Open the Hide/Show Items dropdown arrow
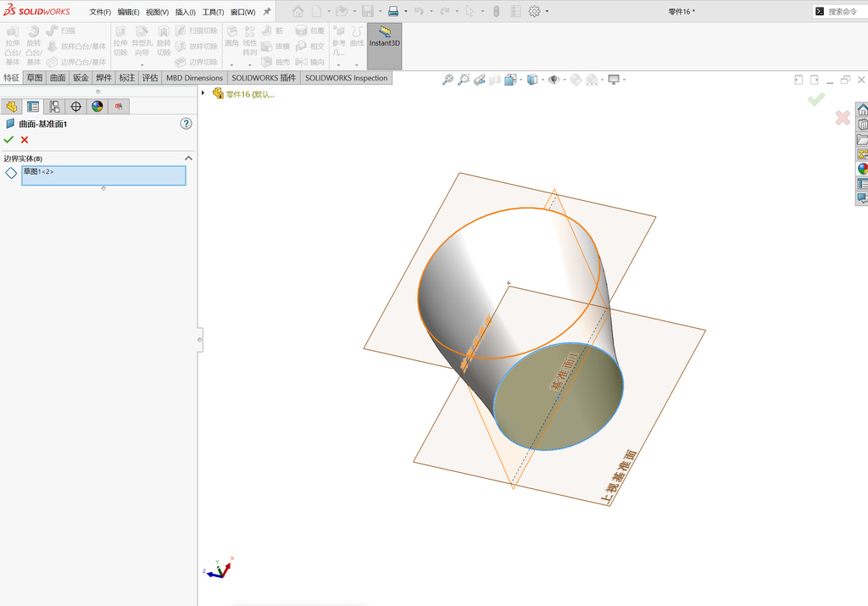 point(565,80)
